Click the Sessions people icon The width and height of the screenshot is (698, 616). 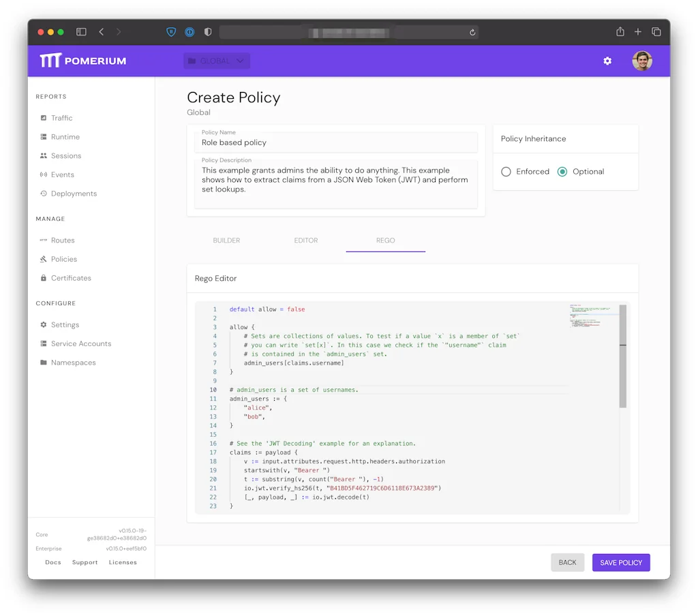click(x=44, y=156)
